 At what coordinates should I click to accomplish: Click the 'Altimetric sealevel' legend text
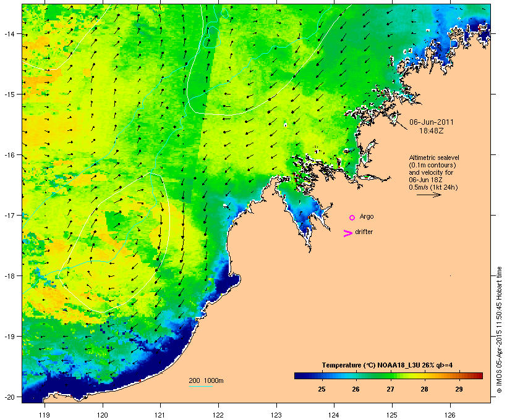point(434,157)
